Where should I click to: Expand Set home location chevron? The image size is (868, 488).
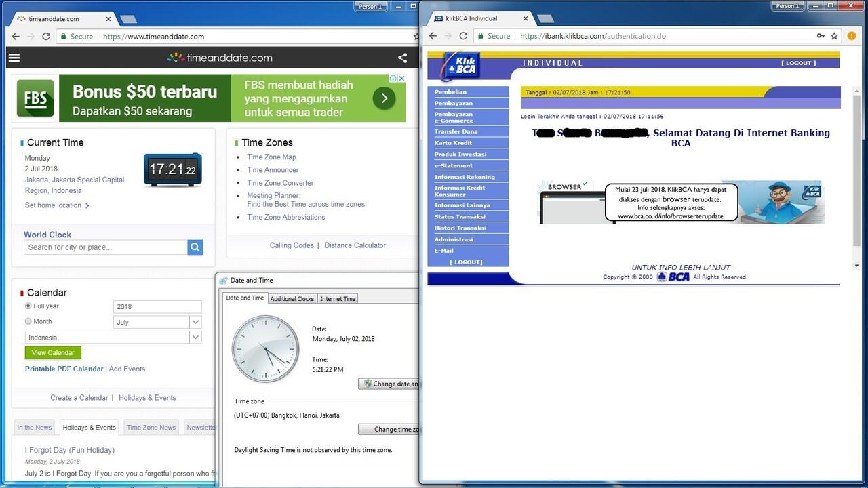[87, 205]
